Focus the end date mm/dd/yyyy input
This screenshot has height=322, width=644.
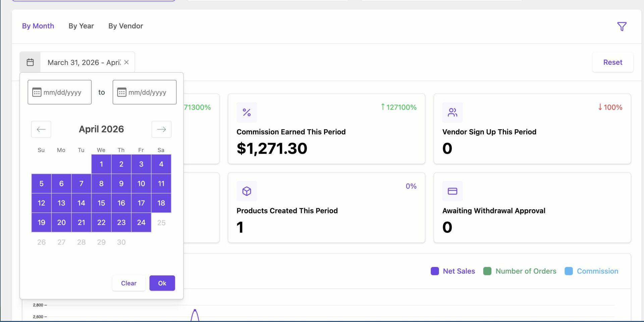coord(145,92)
